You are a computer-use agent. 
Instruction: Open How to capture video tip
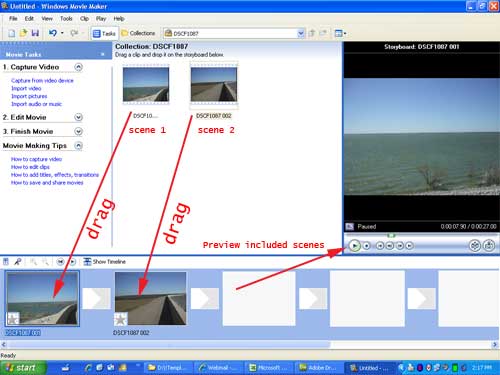tap(36, 159)
